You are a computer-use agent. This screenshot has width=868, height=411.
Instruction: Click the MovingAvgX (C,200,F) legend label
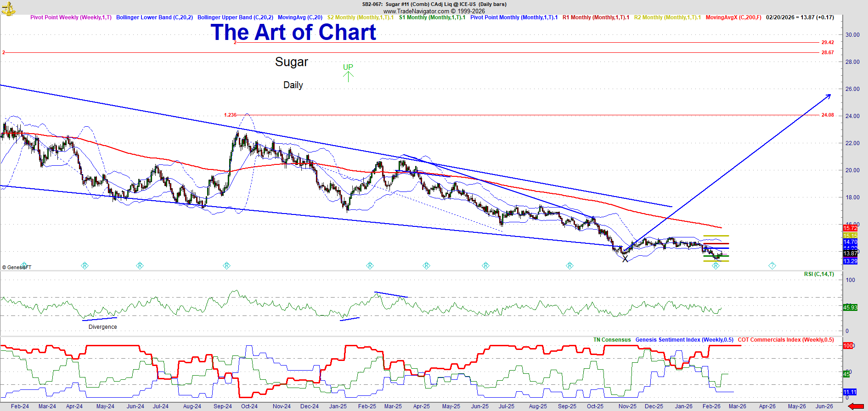click(733, 17)
